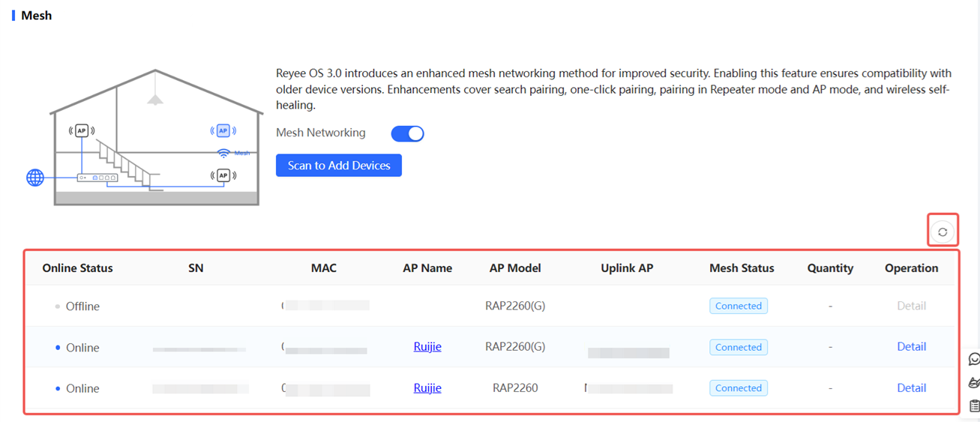Click the blue globe internet icon

coord(35,178)
